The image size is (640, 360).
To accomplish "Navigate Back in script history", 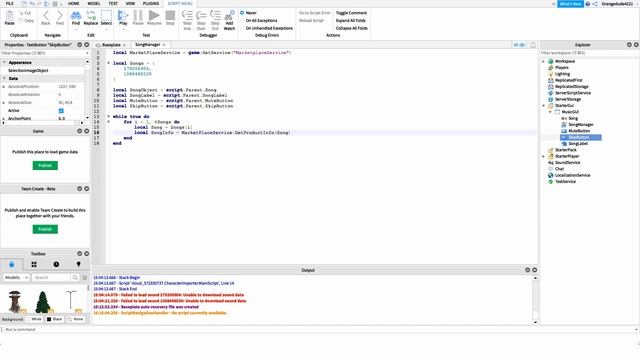I will pyautogui.click(x=46, y=16).
